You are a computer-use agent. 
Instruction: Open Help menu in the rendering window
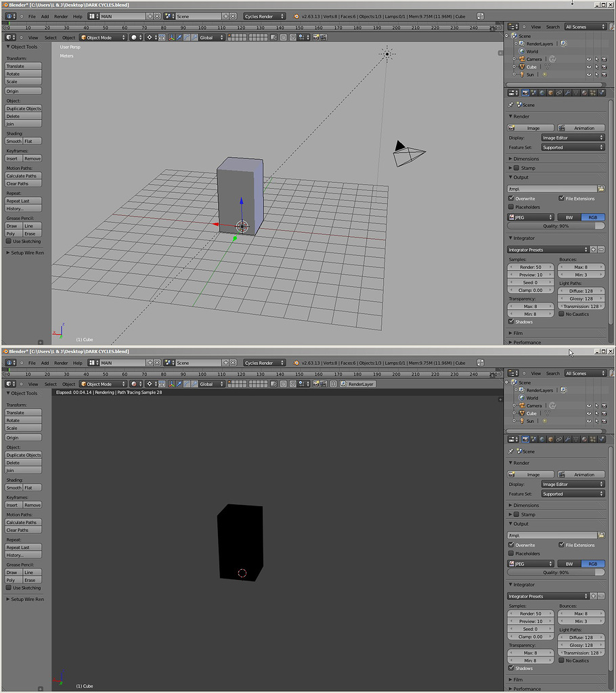[x=77, y=363]
